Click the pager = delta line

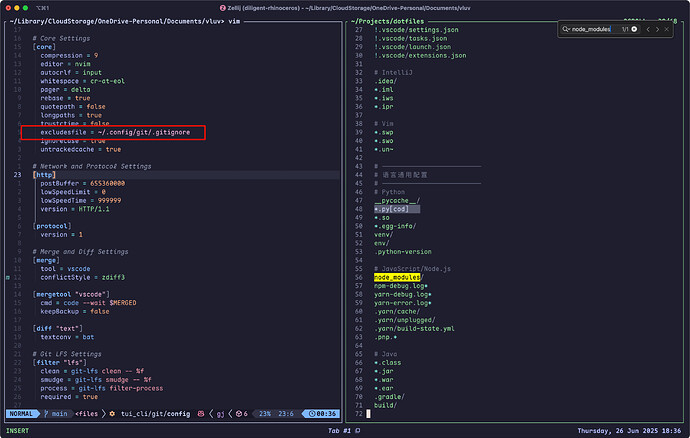(65, 89)
